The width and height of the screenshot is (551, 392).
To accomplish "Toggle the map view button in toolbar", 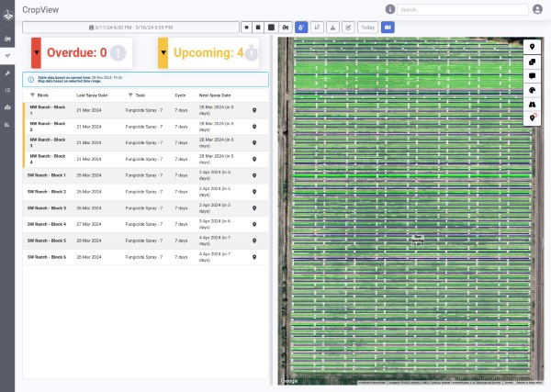I will point(388,27).
